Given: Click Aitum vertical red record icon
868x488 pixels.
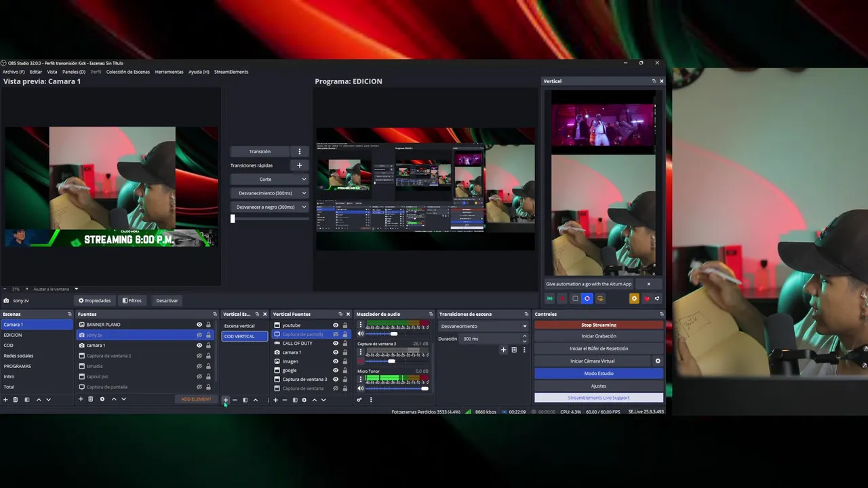Looking at the screenshot, I should point(562,298).
